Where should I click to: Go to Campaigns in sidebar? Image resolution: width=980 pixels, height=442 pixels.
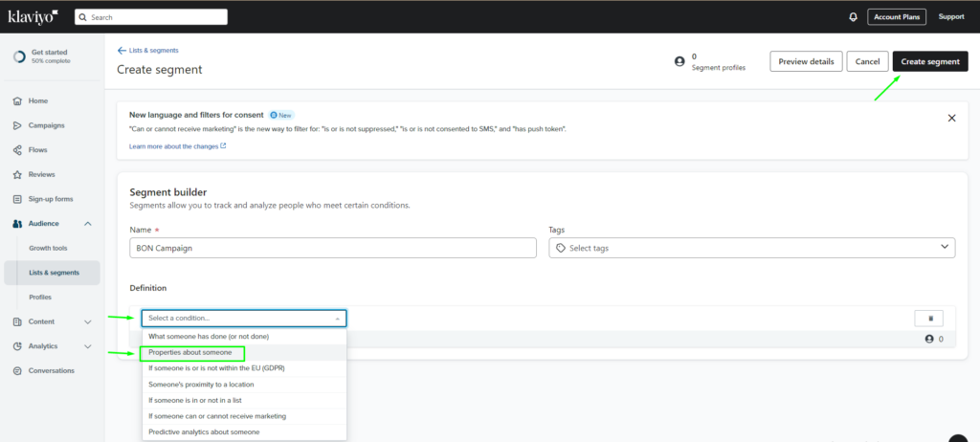[46, 125]
